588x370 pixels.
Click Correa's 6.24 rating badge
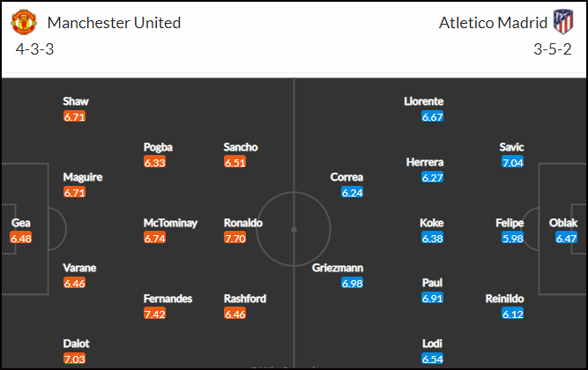tap(352, 192)
